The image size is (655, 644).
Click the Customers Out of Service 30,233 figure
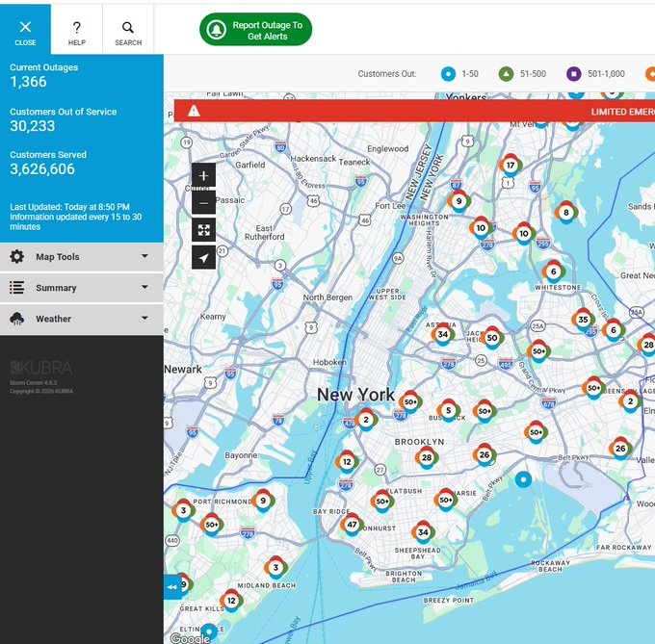[x=33, y=126]
